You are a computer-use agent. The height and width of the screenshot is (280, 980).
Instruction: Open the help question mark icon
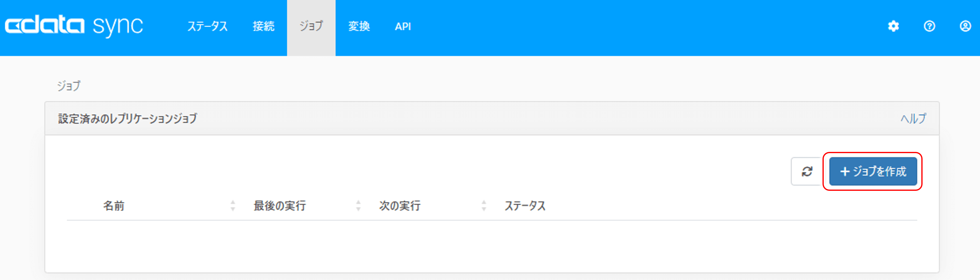coord(929,26)
